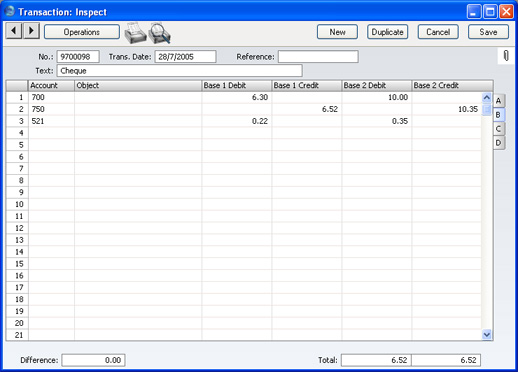
Task: Click the No. field 9700098
Action: (x=78, y=57)
